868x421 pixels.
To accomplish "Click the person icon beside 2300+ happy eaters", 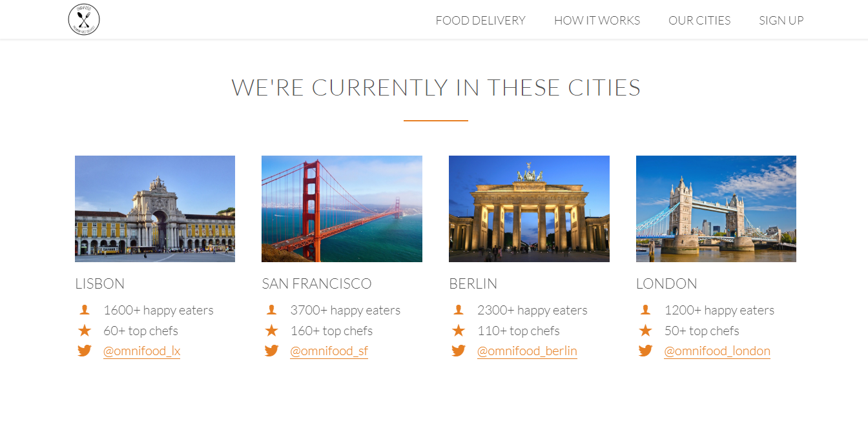I will click(x=459, y=310).
